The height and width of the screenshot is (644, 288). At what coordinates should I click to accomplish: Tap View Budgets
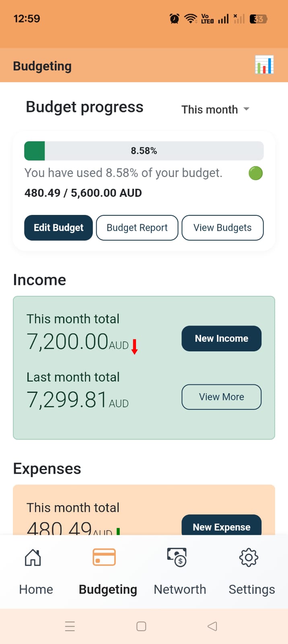[x=222, y=228]
